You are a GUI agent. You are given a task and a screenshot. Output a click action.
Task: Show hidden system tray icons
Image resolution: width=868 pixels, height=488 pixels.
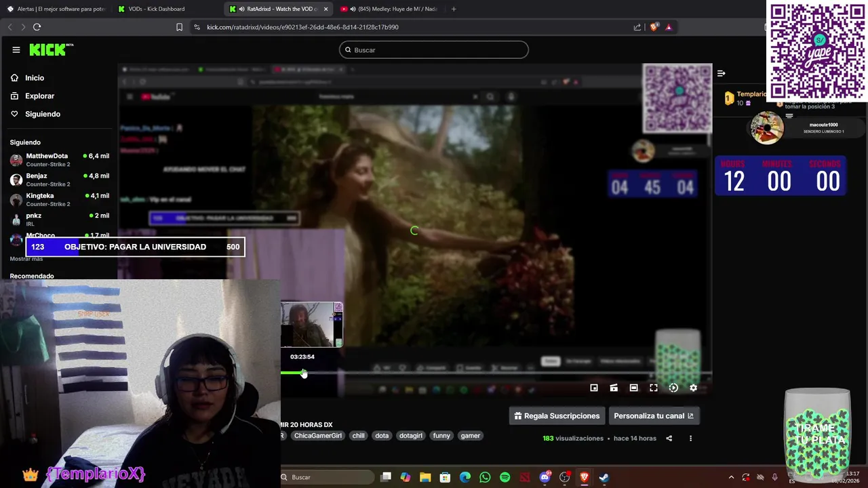731,477
